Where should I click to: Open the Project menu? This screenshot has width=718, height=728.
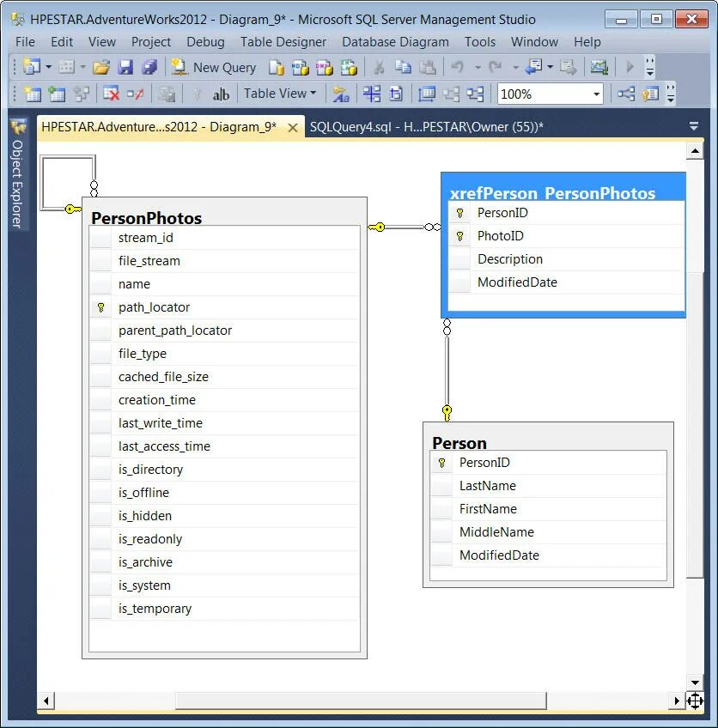(151, 42)
